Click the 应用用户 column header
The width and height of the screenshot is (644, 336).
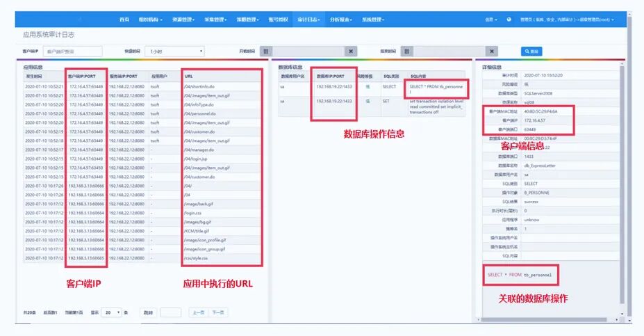[158, 77]
